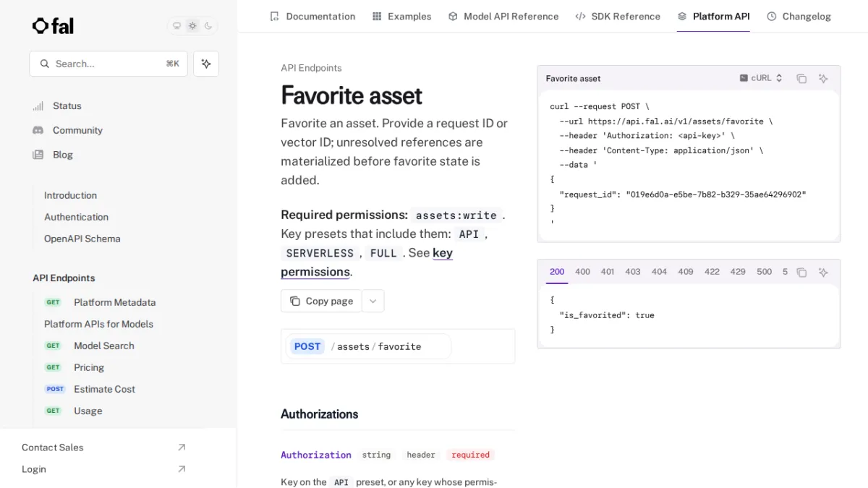The height and width of the screenshot is (488, 868).
Task: Copy the 200 response JSON
Action: coord(801,273)
